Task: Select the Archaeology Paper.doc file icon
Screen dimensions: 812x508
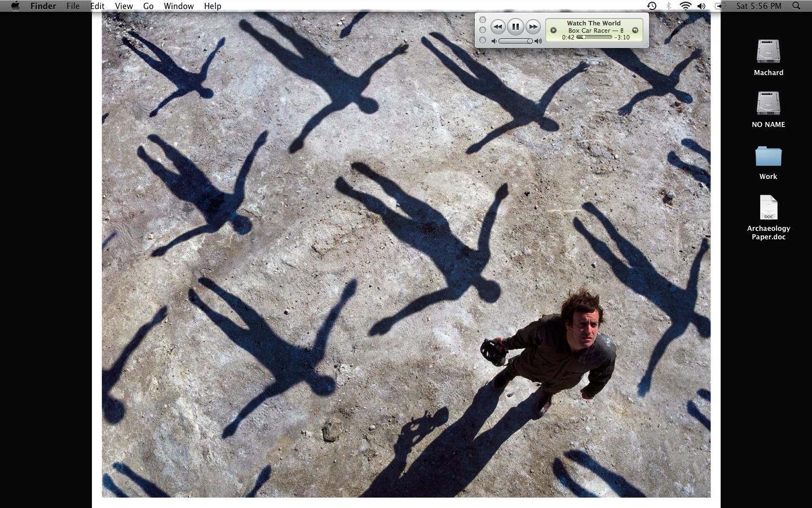Action: coord(768,208)
